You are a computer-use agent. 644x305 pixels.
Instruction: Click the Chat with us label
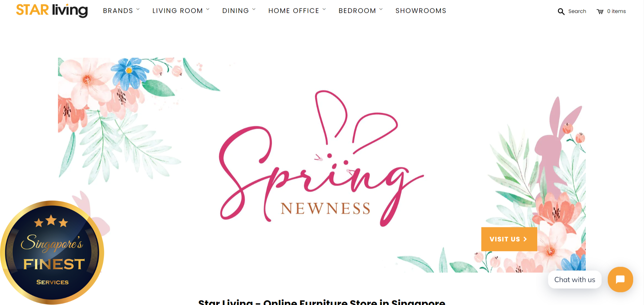(x=575, y=280)
